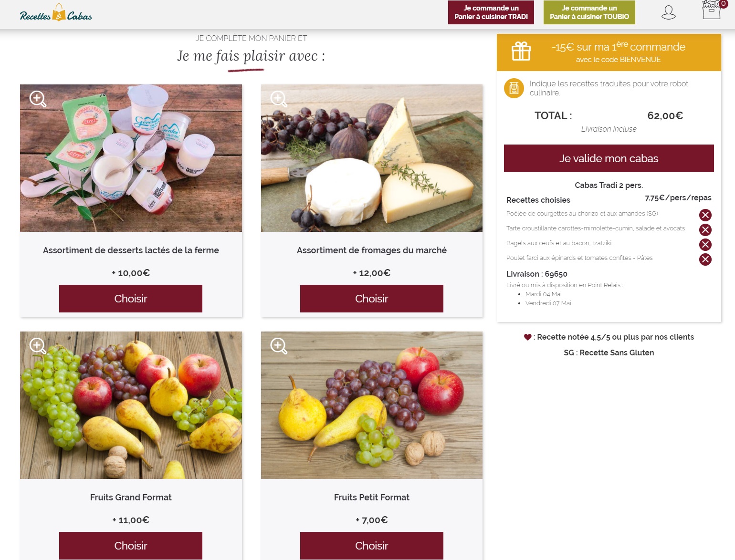This screenshot has width=735, height=560.
Task: Open the cheese assortment product photo
Action: tap(372, 158)
